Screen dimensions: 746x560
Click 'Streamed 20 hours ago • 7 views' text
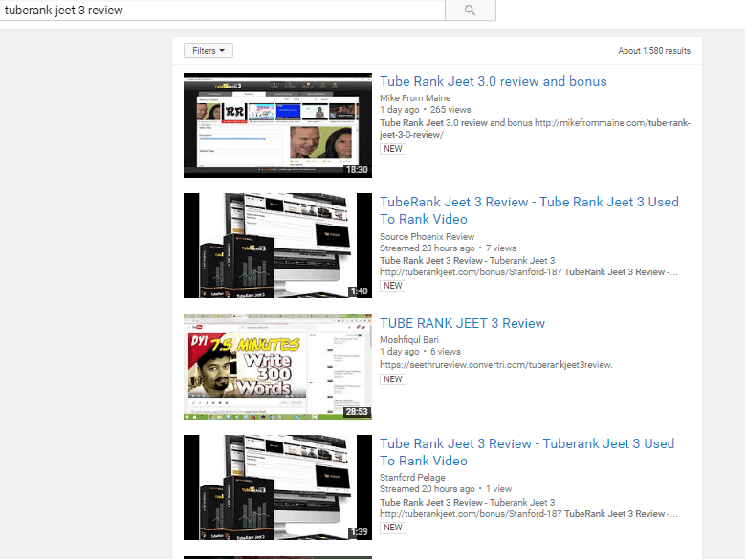tap(448, 248)
